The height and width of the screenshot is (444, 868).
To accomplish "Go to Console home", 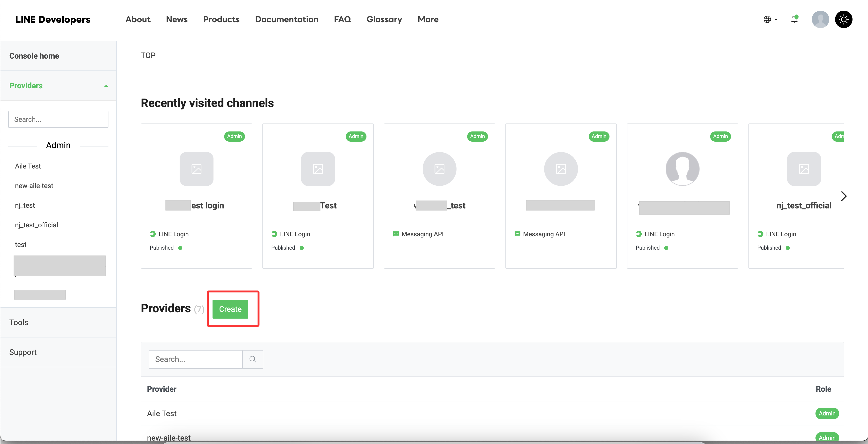I will point(58,56).
